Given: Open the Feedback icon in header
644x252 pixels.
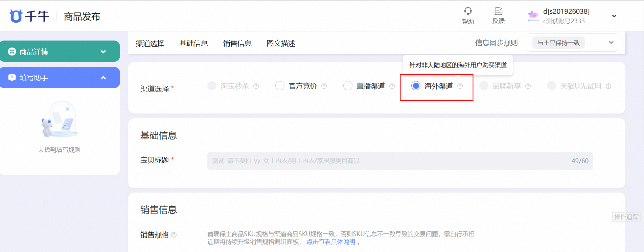Looking at the screenshot, I should point(498,11).
